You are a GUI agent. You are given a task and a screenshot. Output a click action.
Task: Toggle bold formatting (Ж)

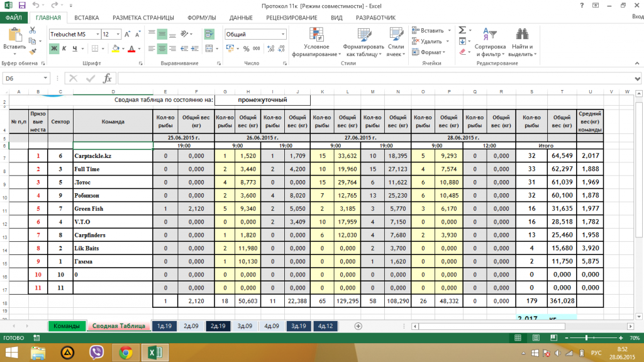(x=54, y=49)
